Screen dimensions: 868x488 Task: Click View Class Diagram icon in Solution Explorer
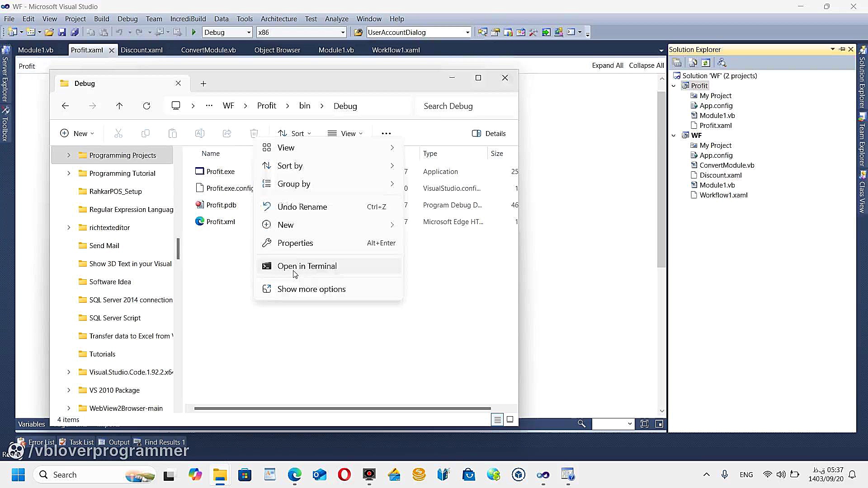coord(722,62)
